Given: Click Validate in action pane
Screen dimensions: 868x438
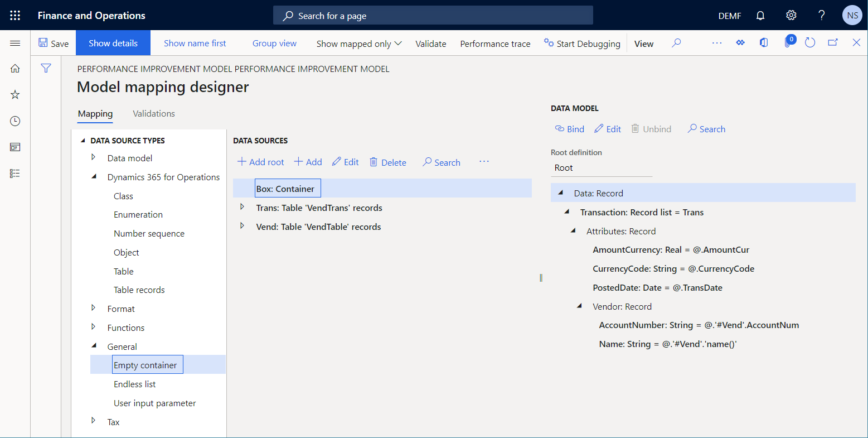Looking at the screenshot, I should coord(431,44).
